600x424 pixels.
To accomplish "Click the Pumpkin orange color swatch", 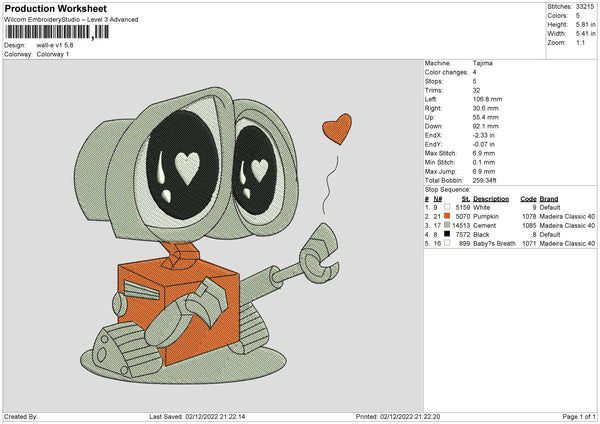I will coord(447,216).
